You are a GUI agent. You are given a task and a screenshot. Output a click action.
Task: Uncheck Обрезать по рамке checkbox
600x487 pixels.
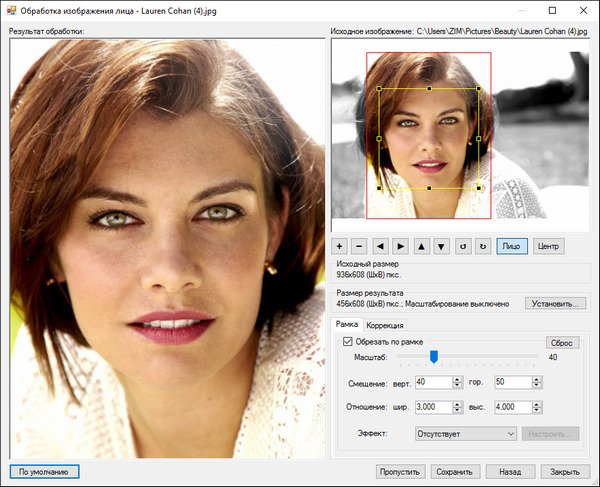click(347, 341)
